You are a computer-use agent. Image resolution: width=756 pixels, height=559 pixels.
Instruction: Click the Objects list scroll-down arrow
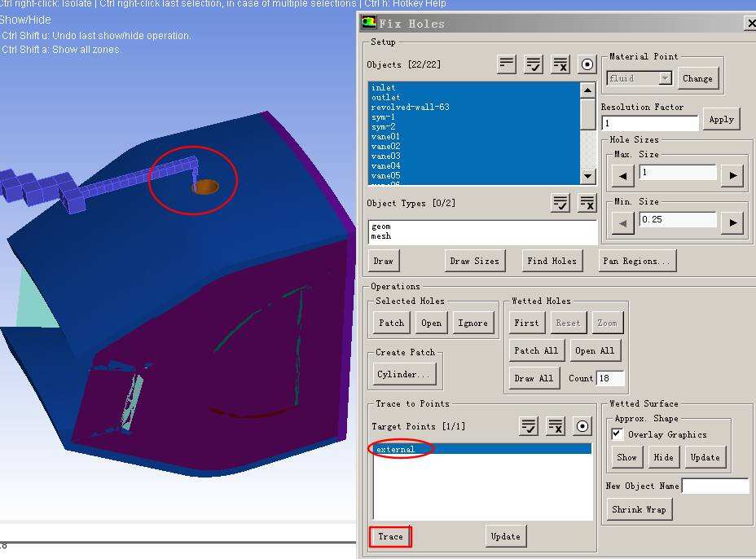coord(587,175)
